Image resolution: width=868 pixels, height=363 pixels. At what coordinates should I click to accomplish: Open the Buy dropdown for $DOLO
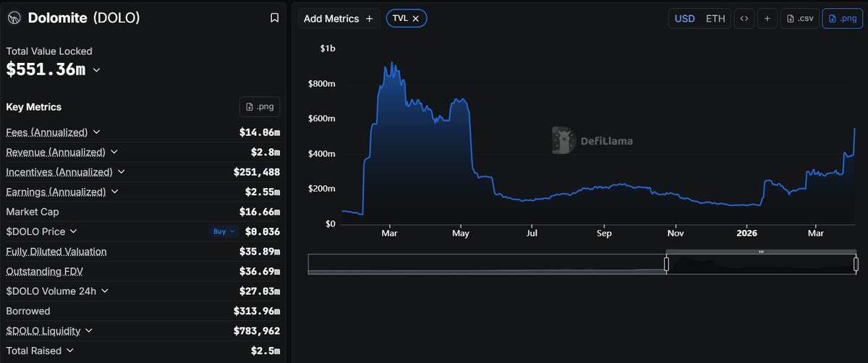tap(224, 232)
